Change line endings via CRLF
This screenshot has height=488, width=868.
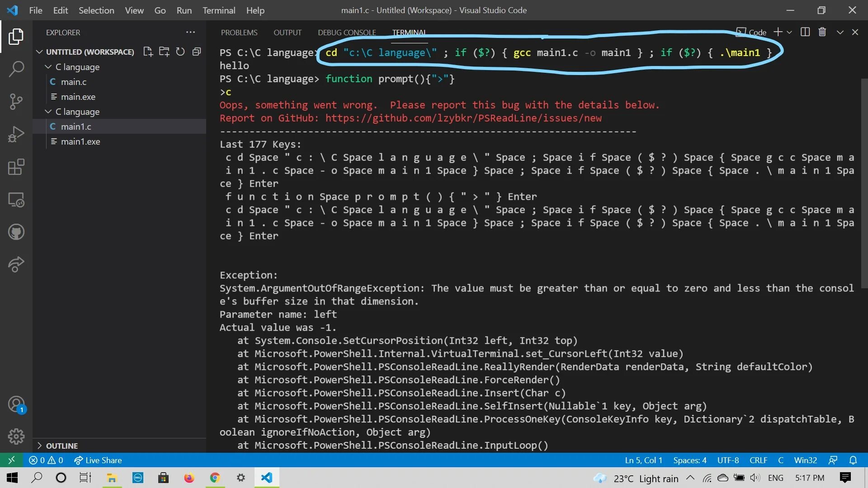(x=758, y=460)
